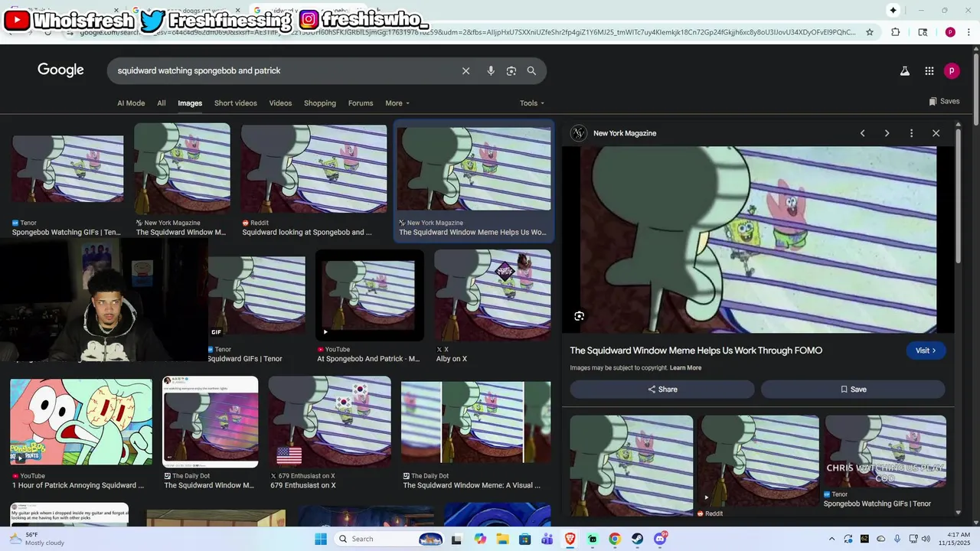Open Chrome profile avatar in toolbar
This screenshot has width=980, height=551.
pos(950,32)
